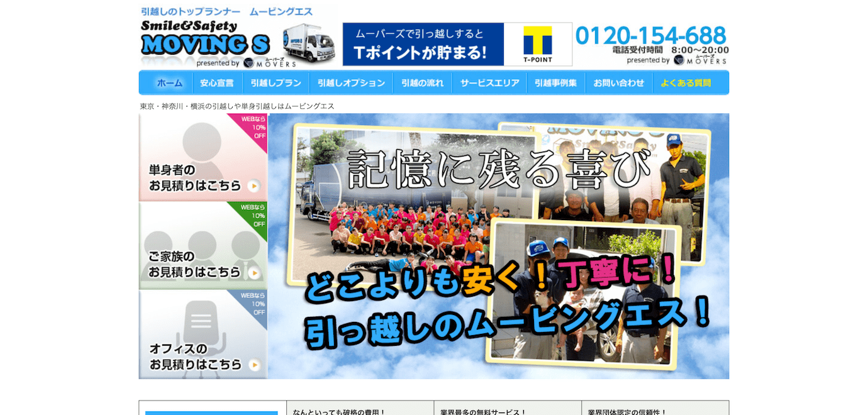Viewport: 868px width, 415px height.
Task: Open the 安心宣言 menu item
Action: tap(217, 82)
